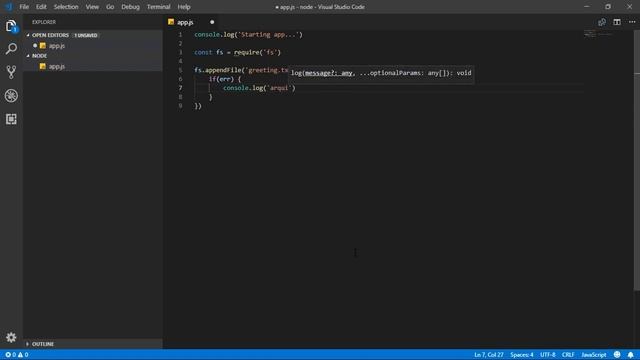Click the editor minimap preview
The height and width of the screenshot is (360, 640).
click(x=598, y=34)
